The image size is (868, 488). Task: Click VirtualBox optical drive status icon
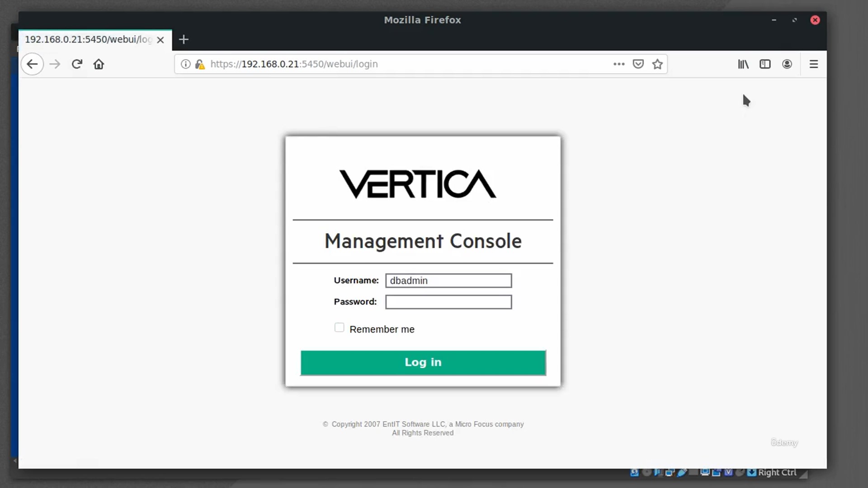[647, 473]
